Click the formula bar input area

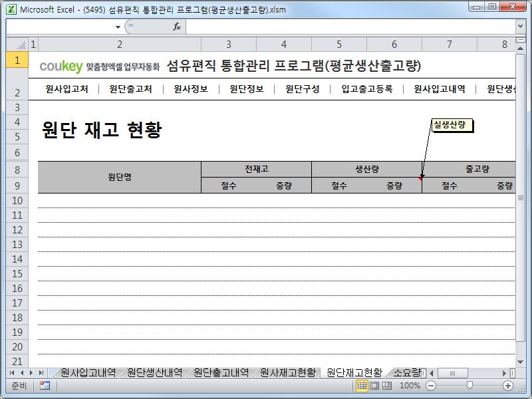coord(351,27)
